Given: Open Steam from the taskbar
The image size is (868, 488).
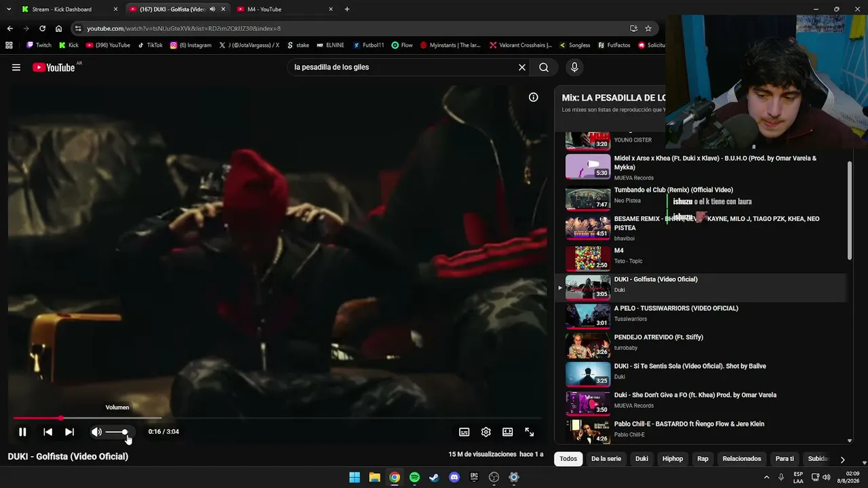Looking at the screenshot, I should pos(434,477).
